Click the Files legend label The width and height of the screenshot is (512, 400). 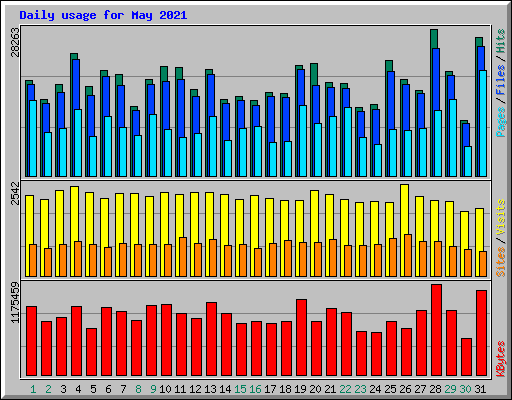point(501,80)
